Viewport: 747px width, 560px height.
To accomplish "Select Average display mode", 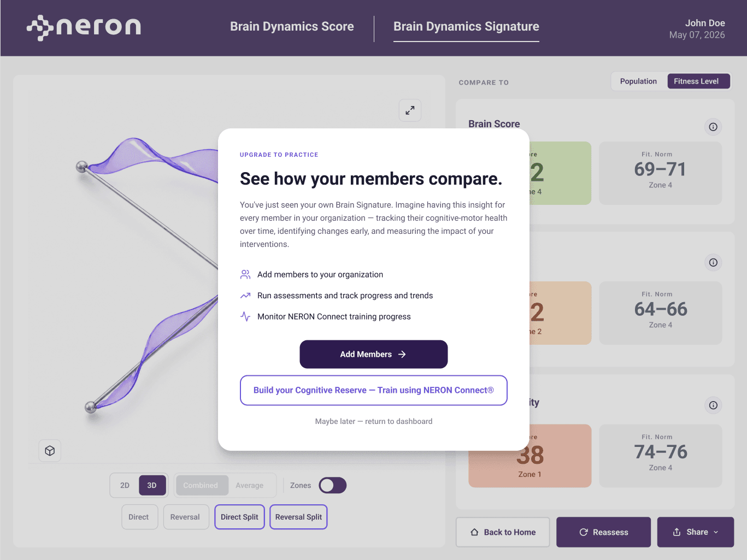I will [250, 485].
